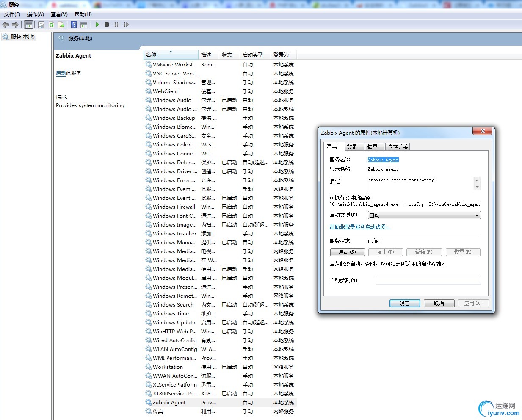Click the gear icon of Windows Time row
Image resolution: width=522 pixels, height=420 pixels.
[148, 313]
